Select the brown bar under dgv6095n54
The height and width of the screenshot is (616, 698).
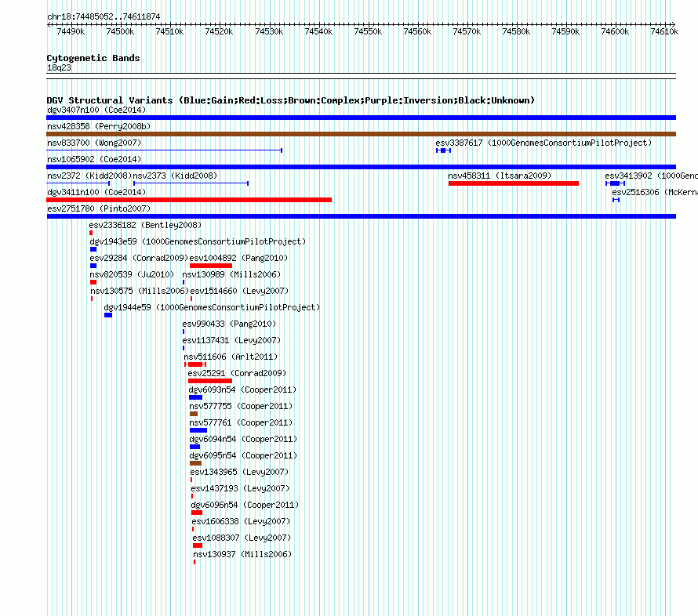[x=196, y=463]
